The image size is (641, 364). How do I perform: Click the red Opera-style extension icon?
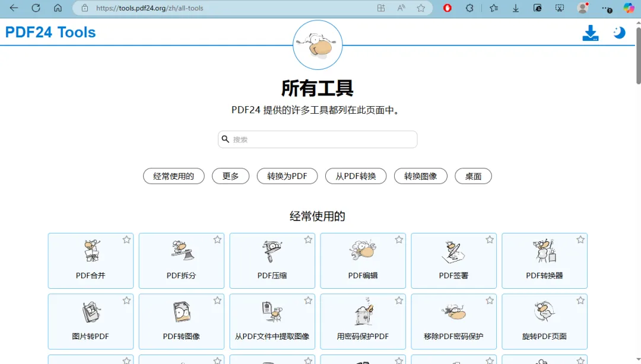(448, 8)
